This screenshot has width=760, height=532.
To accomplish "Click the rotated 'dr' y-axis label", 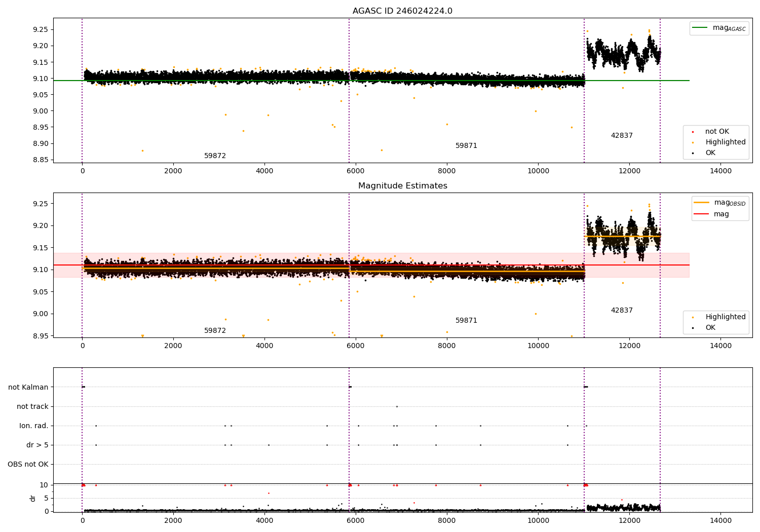I will click(x=33, y=498).
